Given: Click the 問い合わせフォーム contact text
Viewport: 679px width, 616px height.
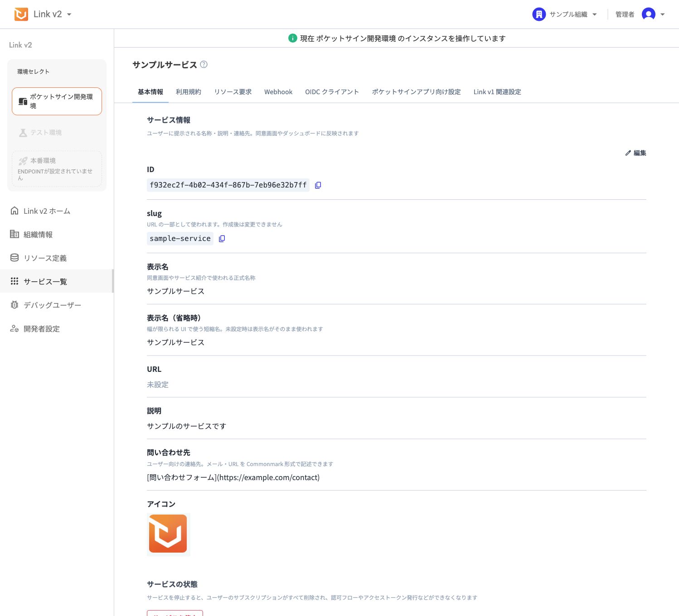Looking at the screenshot, I should pyautogui.click(x=233, y=477).
